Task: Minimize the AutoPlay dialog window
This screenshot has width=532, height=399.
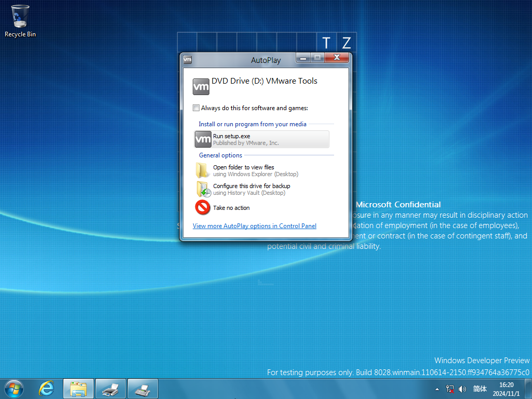Action: [303, 58]
